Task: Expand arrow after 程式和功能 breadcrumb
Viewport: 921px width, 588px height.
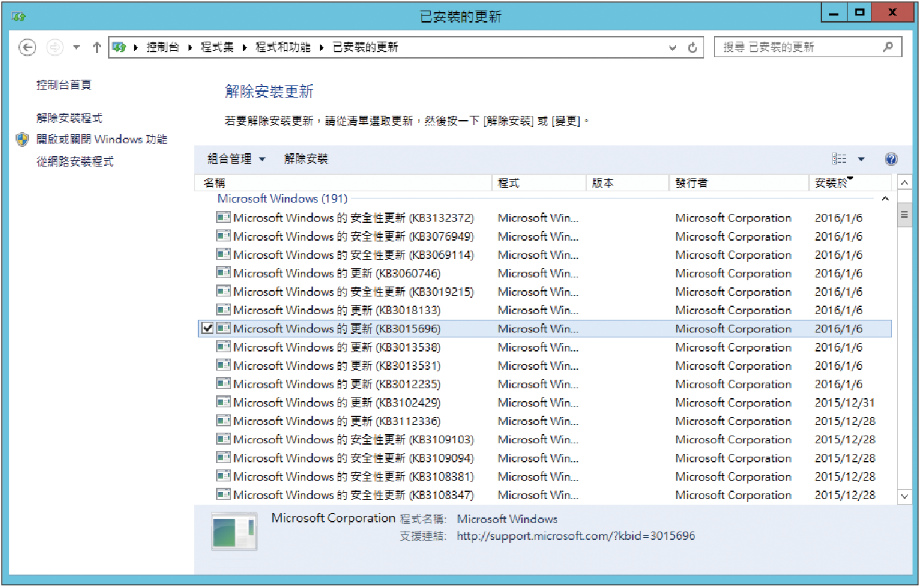Action: click(321, 48)
